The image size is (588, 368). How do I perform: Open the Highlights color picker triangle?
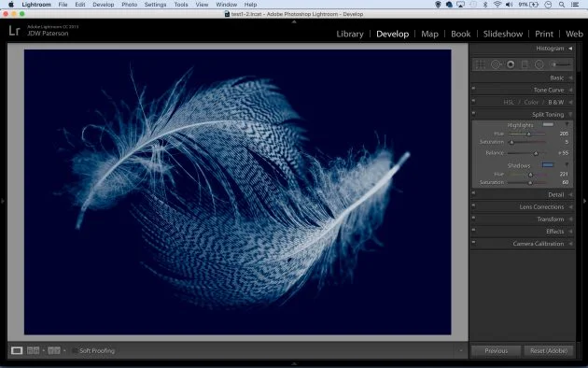567,124
